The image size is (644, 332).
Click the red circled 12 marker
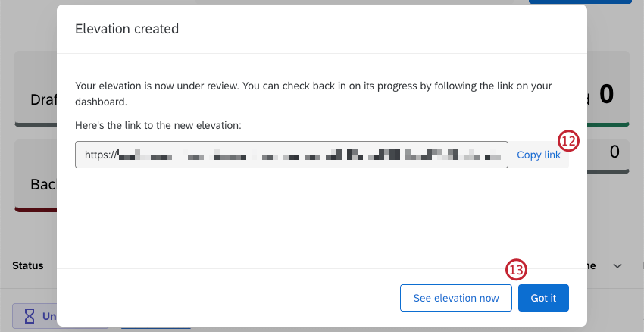click(x=567, y=140)
